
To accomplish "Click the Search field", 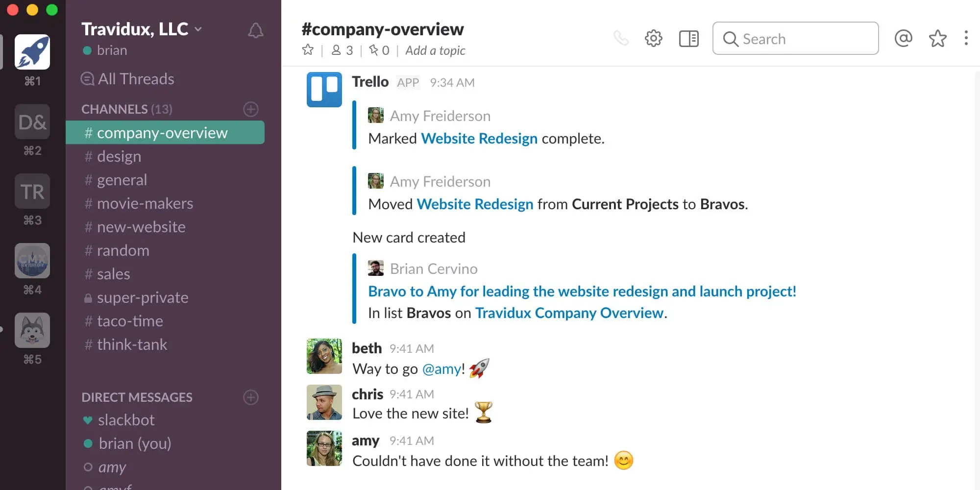I will pos(795,39).
